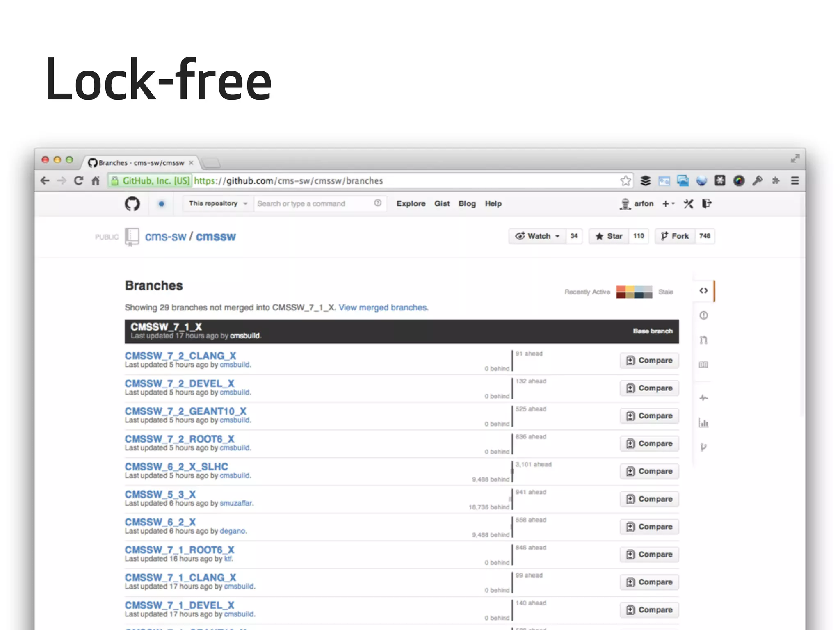This screenshot has width=840, height=630.
Task: Open the Network sidebar icon
Action: [x=703, y=447]
